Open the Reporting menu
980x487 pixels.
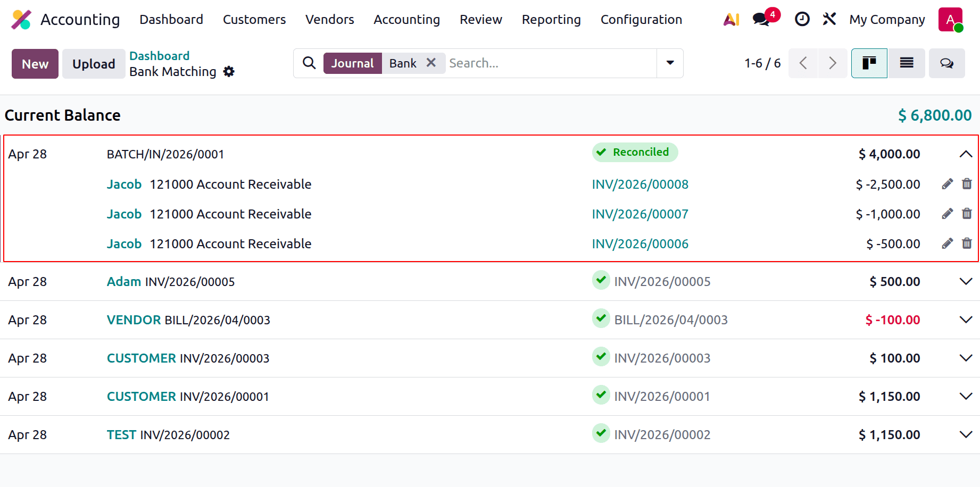coord(551,20)
